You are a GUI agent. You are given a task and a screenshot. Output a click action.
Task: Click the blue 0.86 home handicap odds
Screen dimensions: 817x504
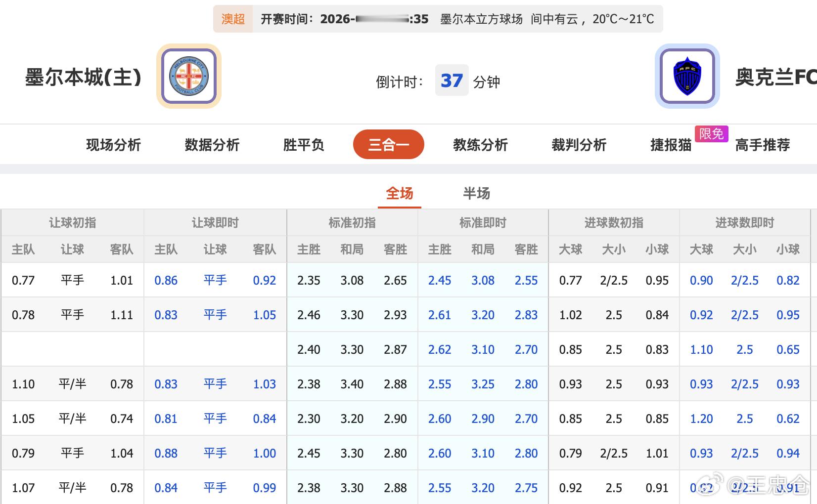pyautogui.click(x=166, y=280)
